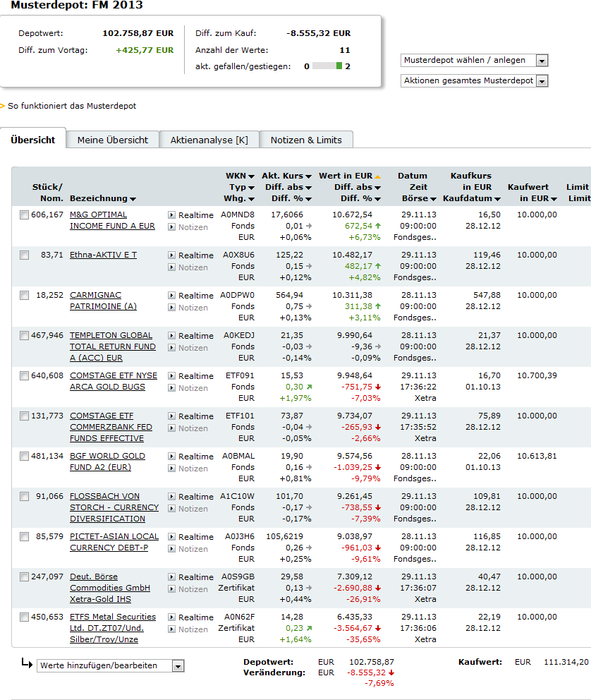Sort table by Börse arrow
591x700 pixels.
pyautogui.click(x=433, y=199)
